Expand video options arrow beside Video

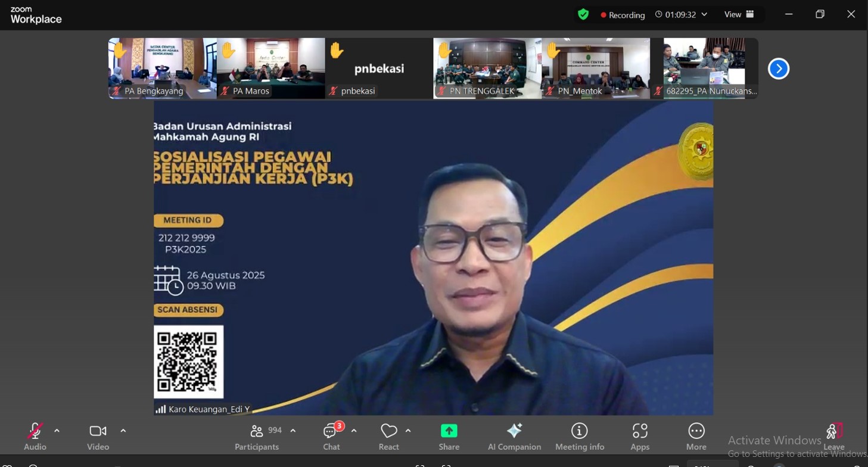pos(123,431)
